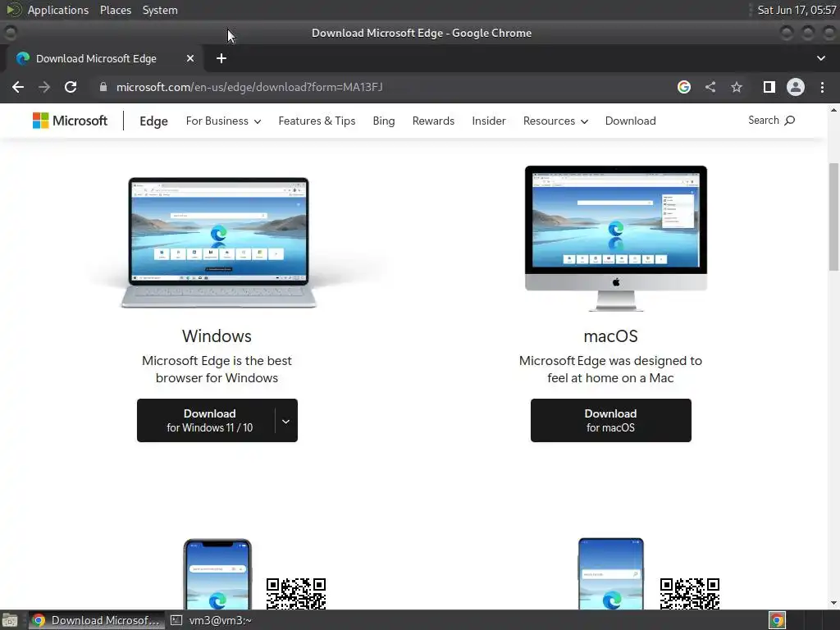Bookmark this page with the star
The image size is (840, 630).
(737, 87)
